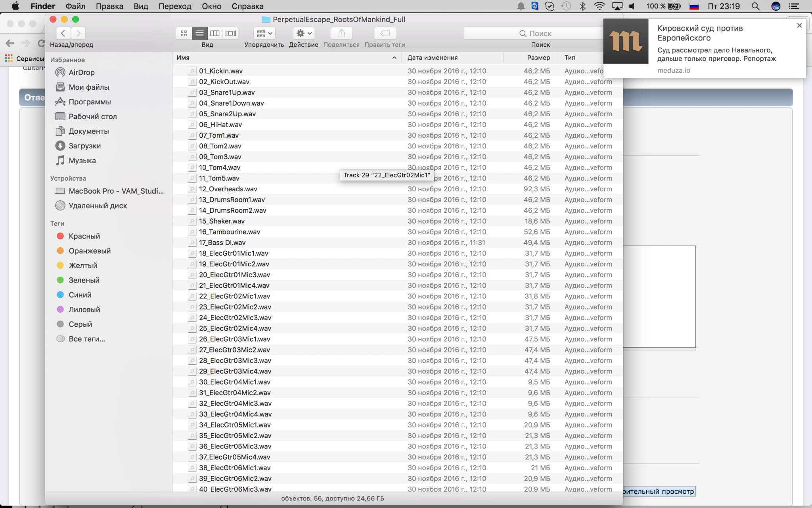The image size is (812, 508).
Task: Click the Share toolbar icon
Action: 341,33
